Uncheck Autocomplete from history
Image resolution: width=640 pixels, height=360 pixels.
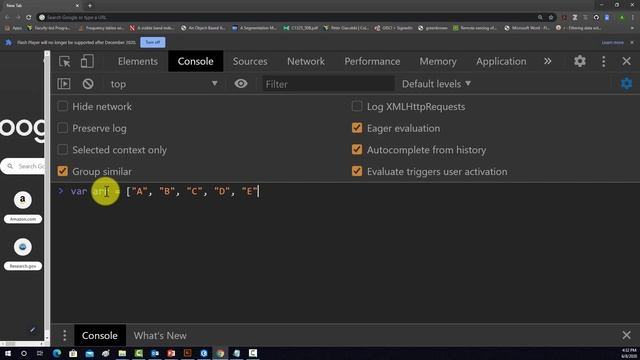(x=357, y=149)
